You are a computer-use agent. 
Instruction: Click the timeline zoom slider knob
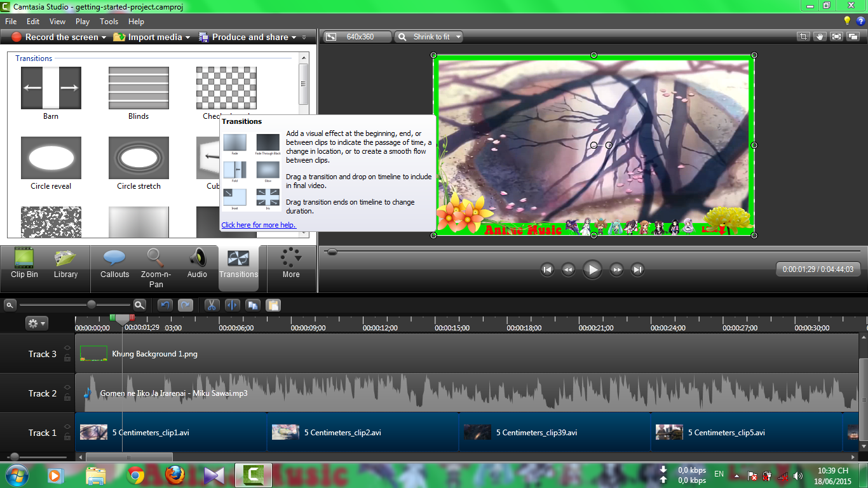[x=92, y=305]
